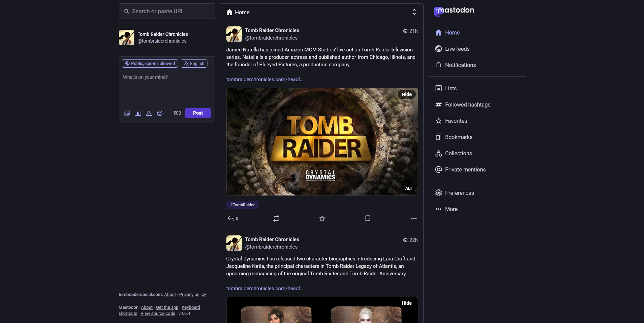Open tombraidersocial.com About link
644x323 pixels.
tap(170, 295)
